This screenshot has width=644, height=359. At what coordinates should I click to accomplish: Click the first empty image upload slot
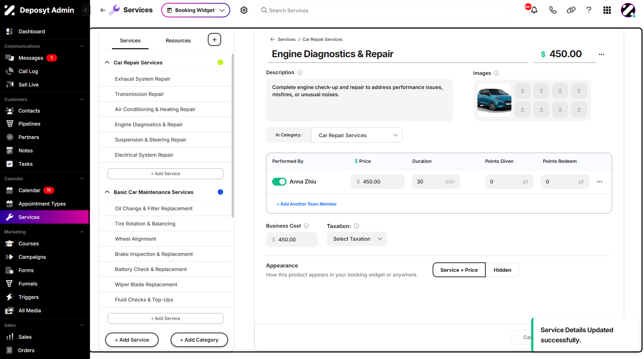[523, 91]
